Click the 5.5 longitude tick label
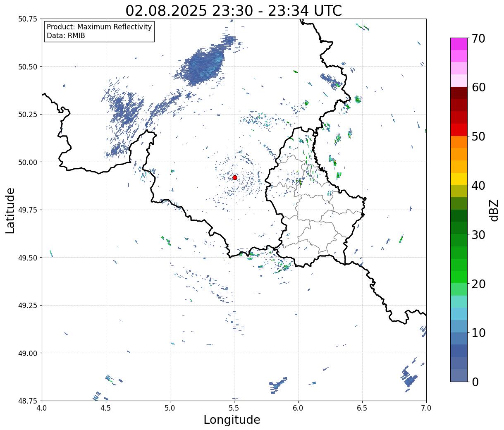Screen dimensions: 504x430 click(x=234, y=408)
